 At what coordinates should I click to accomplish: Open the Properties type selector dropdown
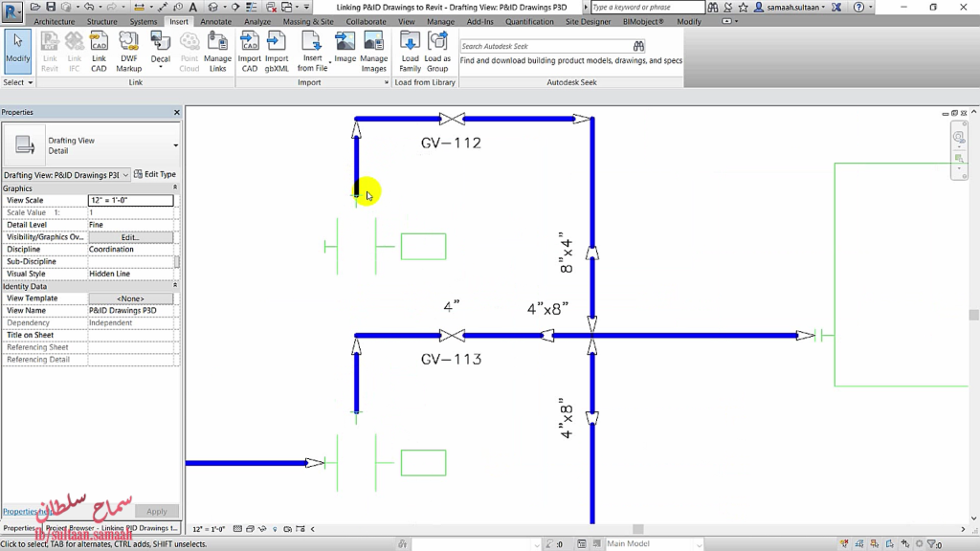coord(176,145)
